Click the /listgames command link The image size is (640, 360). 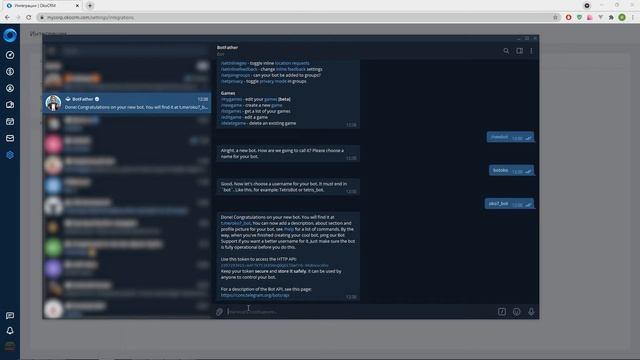231,111
